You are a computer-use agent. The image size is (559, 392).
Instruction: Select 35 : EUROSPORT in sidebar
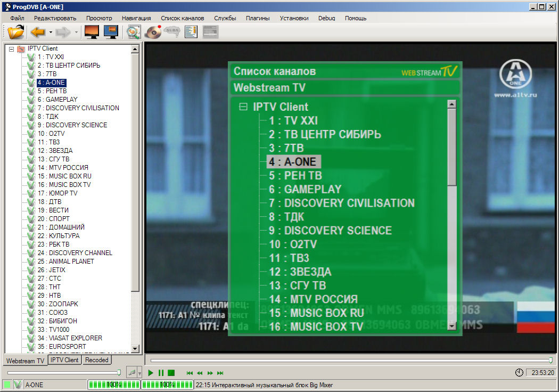[x=62, y=347]
